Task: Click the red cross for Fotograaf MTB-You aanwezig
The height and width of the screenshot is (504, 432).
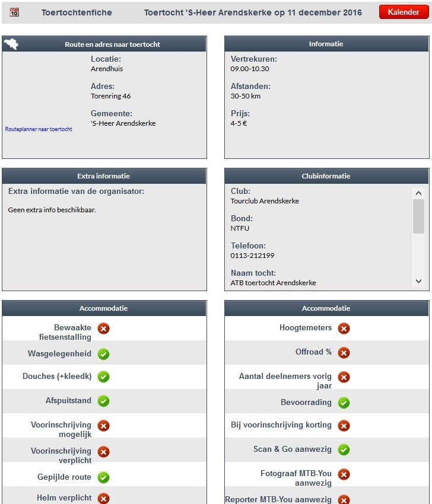Action: (344, 474)
